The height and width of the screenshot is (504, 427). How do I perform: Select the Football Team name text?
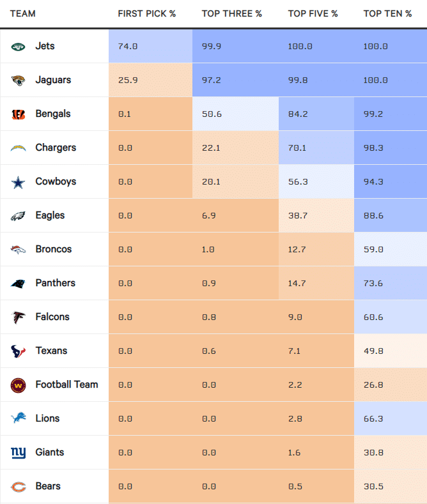tap(66, 385)
